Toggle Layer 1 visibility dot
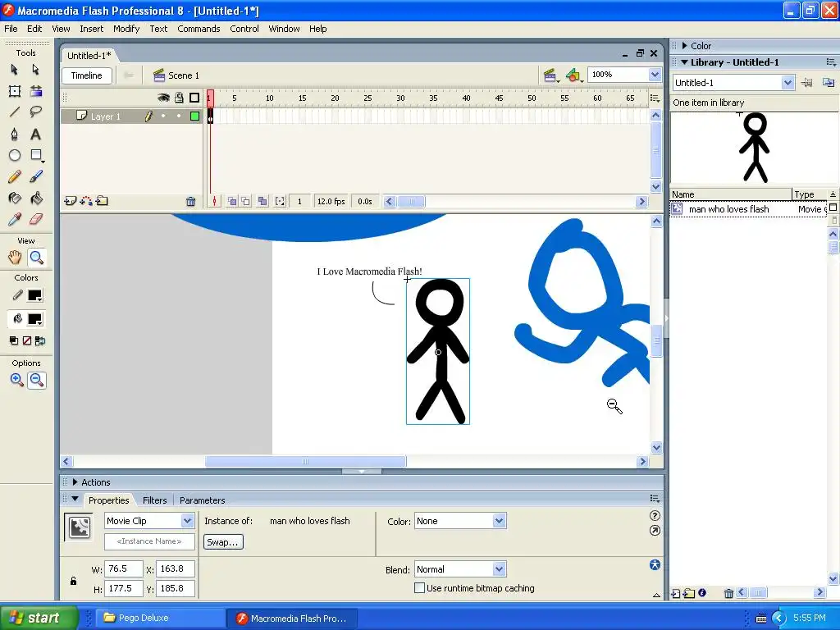This screenshot has width=840, height=630. 163,116
